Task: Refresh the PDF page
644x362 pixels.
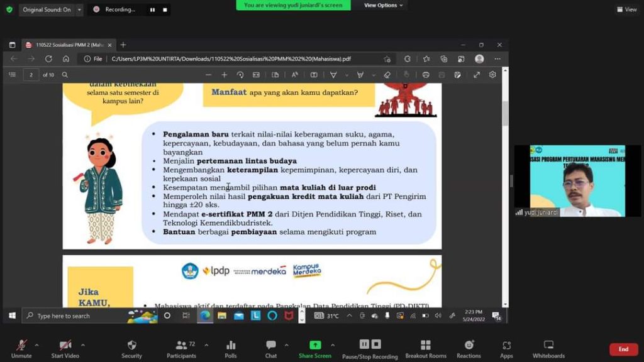Action: [x=48, y=59]
